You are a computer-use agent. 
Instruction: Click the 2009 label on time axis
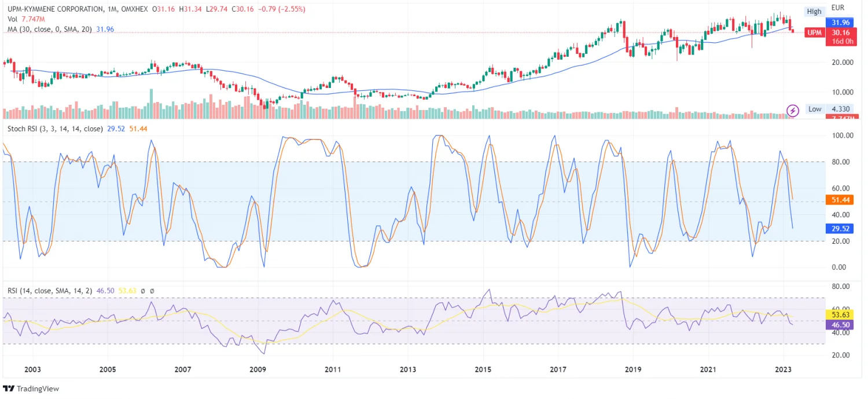pos(258,369)
